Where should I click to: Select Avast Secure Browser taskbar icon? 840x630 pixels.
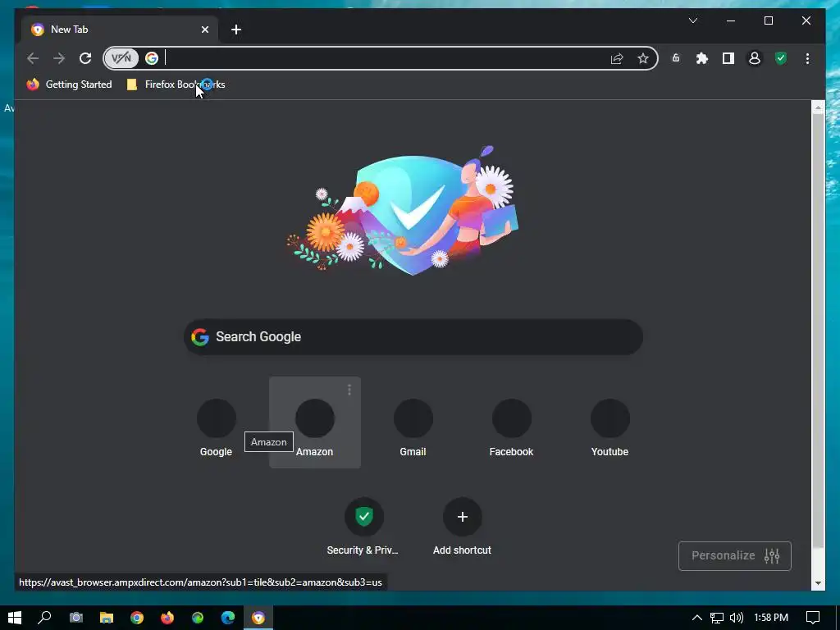tap(258, 618)
